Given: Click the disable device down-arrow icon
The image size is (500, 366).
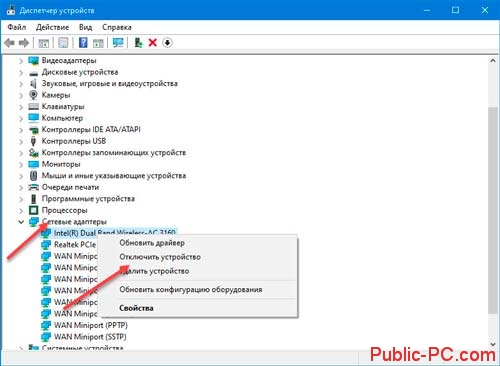Looking at the screenshot, I should [167, 43].
